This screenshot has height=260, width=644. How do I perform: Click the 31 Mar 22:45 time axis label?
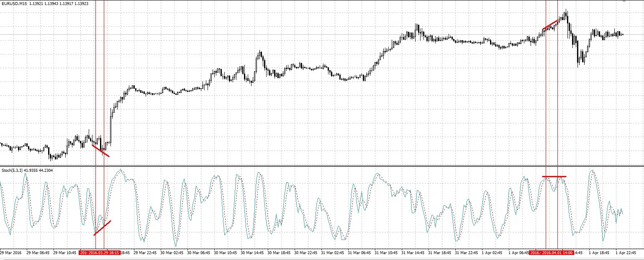pos(467,253)
